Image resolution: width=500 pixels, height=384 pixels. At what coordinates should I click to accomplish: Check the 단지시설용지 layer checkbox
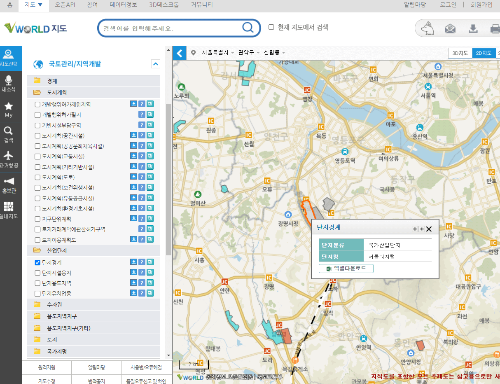(x=37, y=273)
